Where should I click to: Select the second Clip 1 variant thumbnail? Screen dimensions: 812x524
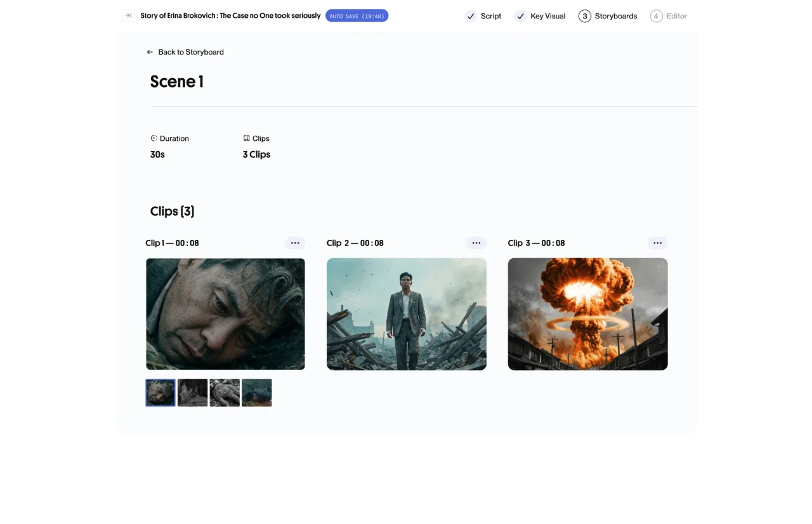(193, 393)
